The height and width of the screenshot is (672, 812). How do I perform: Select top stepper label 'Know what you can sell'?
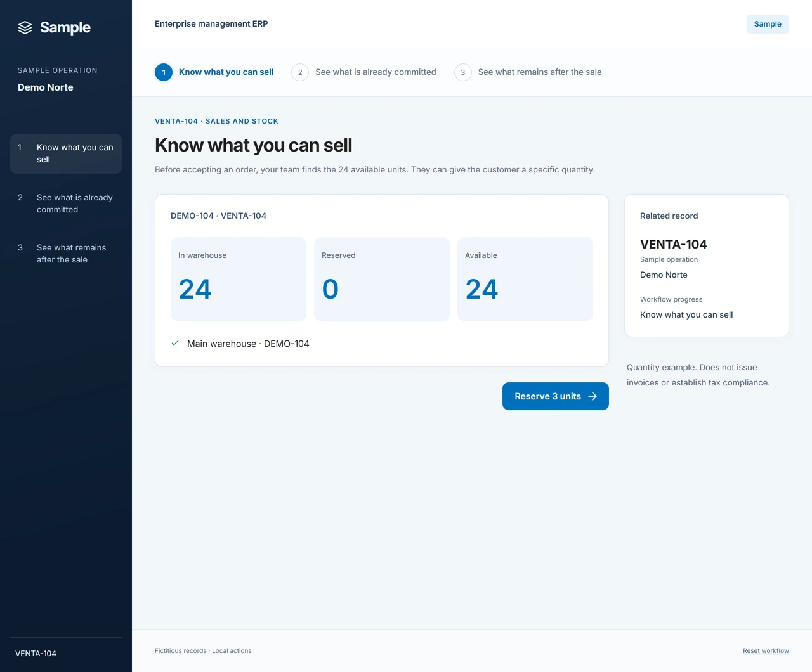tap(226, 72)
